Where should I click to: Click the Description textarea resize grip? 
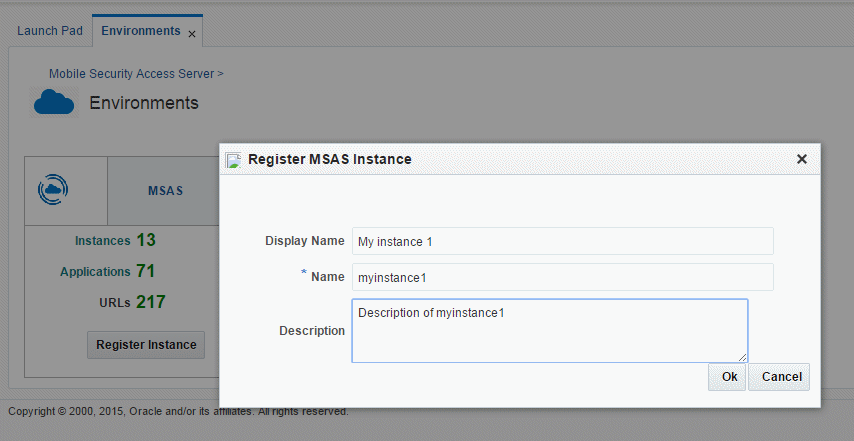click(x=742, y=357)
